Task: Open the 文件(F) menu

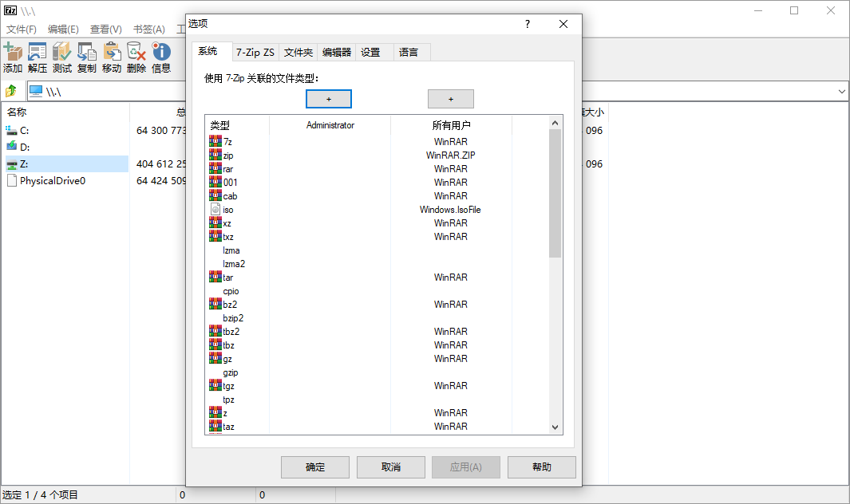Action: click(x=21, y=30)
